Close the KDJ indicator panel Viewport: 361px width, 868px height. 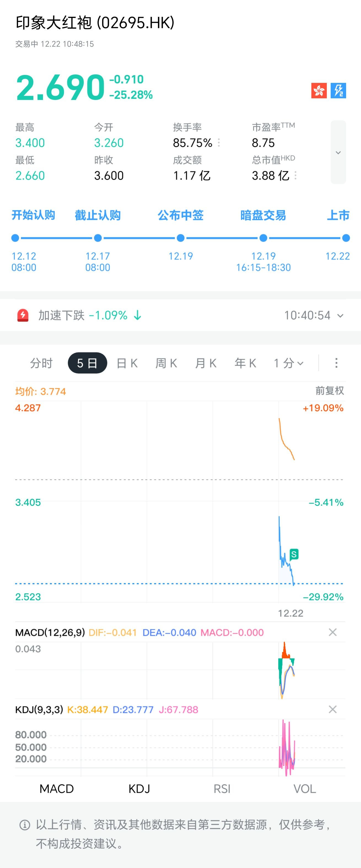click(333, 709)
